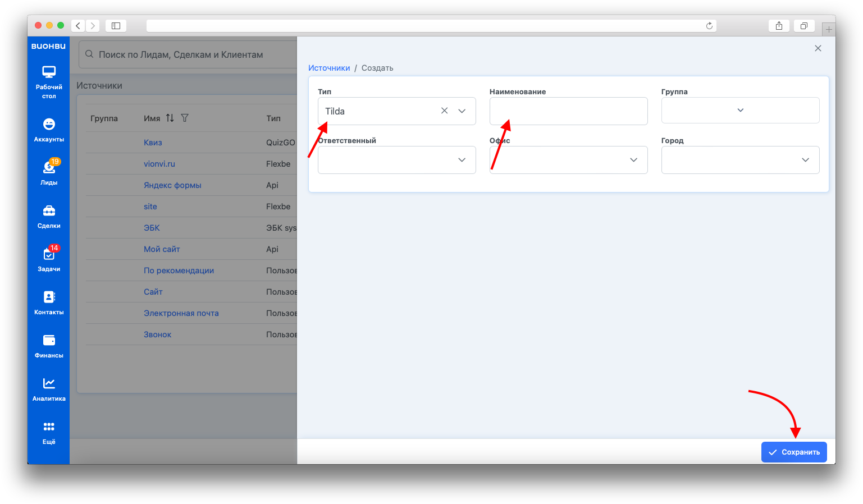Show browser tab overview icon
Image resolution: width=863 pixels, height=504 pixels.
tap(804, 26)
